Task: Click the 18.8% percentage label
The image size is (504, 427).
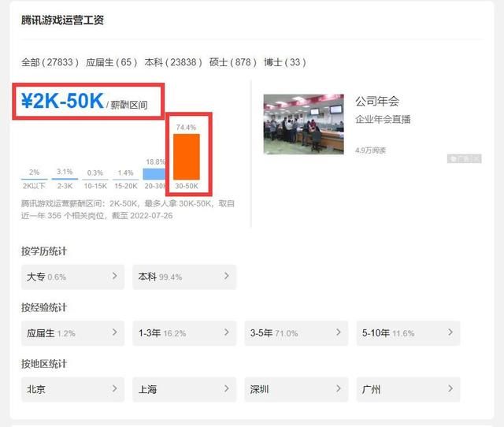Action: [156, 162]
